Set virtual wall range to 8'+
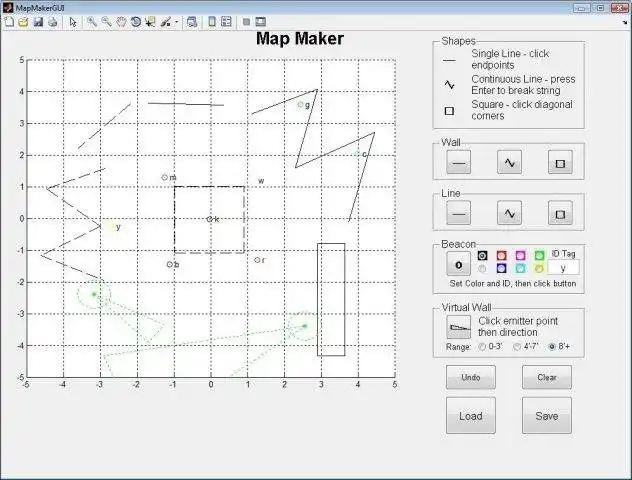 click(x=559, y=347)
